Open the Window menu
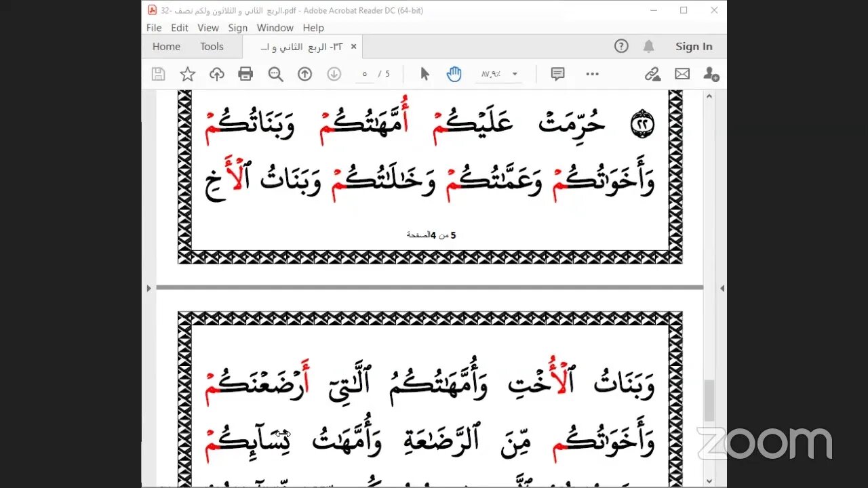Screen dimensions: 868x488 point(275,28)
